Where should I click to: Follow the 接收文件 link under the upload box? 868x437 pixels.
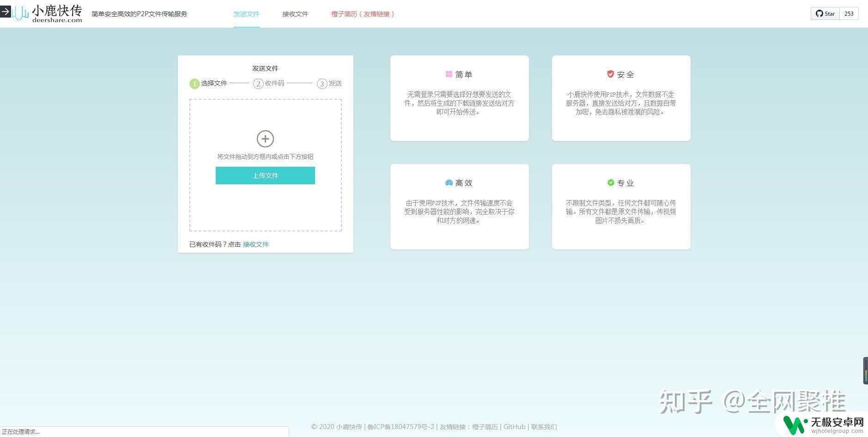pyautogui.click(x=256, y=244)
